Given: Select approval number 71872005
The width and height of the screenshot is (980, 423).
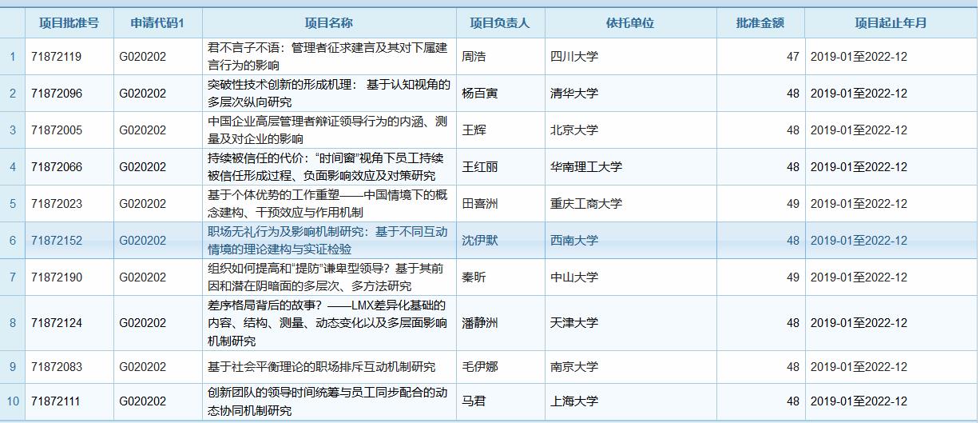Looking at the screenshot, I should point(57,130).
